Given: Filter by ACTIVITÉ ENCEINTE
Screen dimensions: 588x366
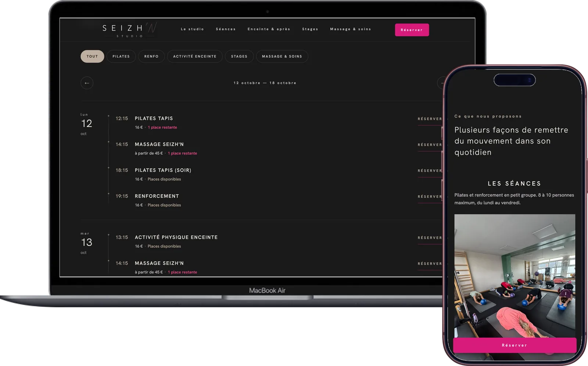Looking at the screenshot, I should [195, 57].
